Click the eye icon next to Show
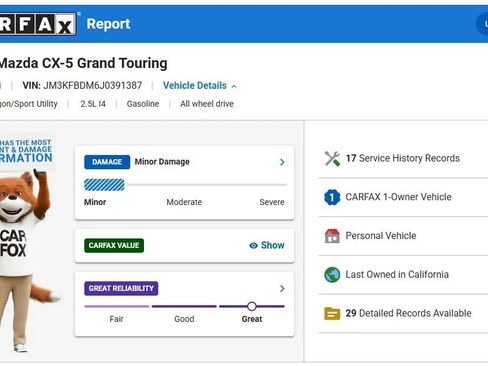 [x=254, y=246]
